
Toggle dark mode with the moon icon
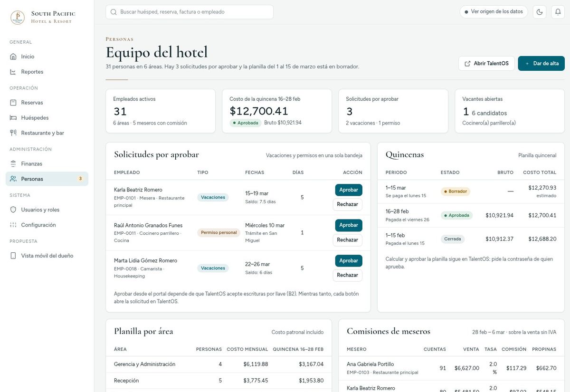540,12
